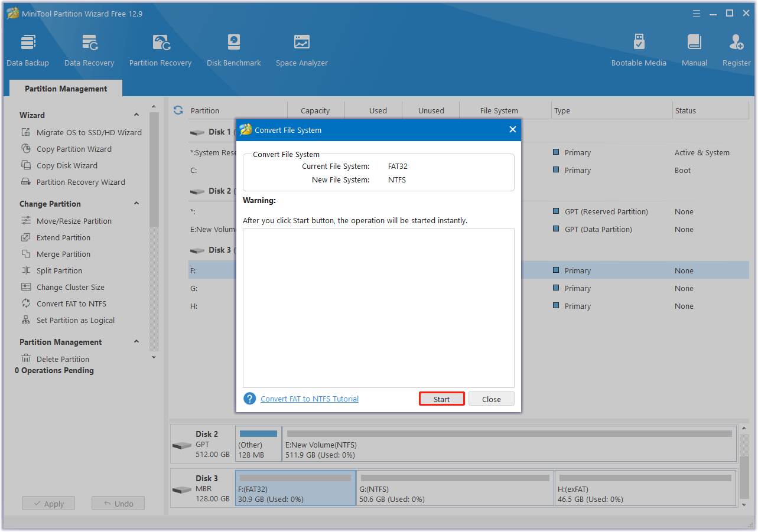
Task: Open the Disk Benchmark tool
Action: [234, 50]
